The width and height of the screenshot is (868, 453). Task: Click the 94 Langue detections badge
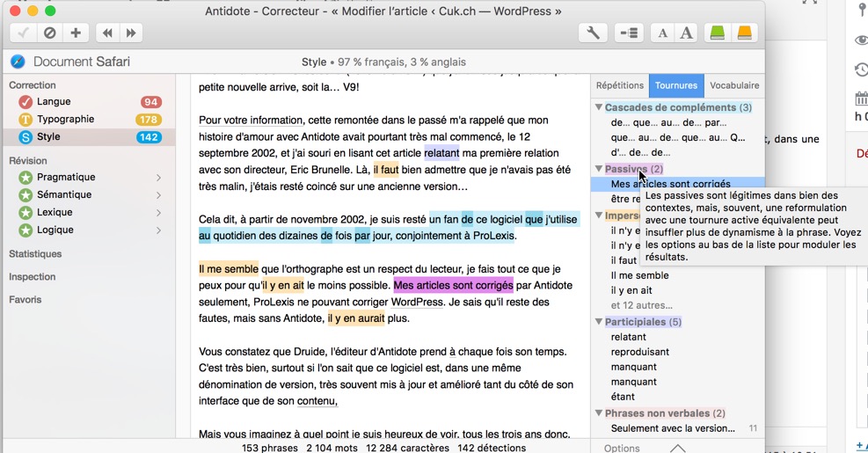tap(150, 102)
